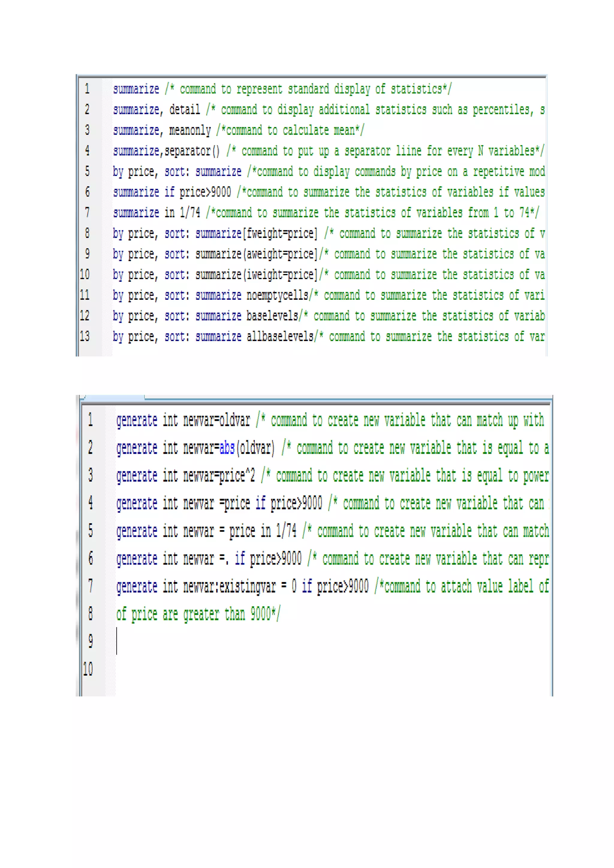
Task: Click the line with 'summarize(aweight=price]'
Action: (329, 254)
